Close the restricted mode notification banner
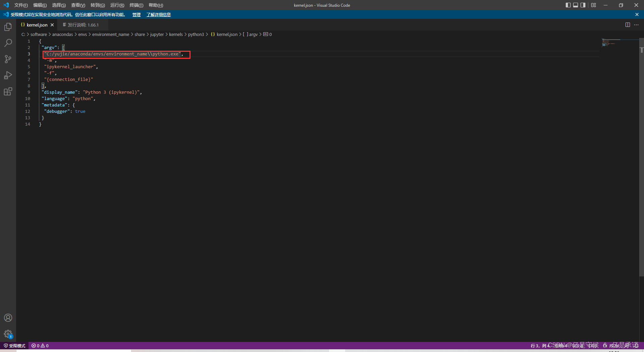The width and height of the screenshot is (644, 352). [637, 14]
